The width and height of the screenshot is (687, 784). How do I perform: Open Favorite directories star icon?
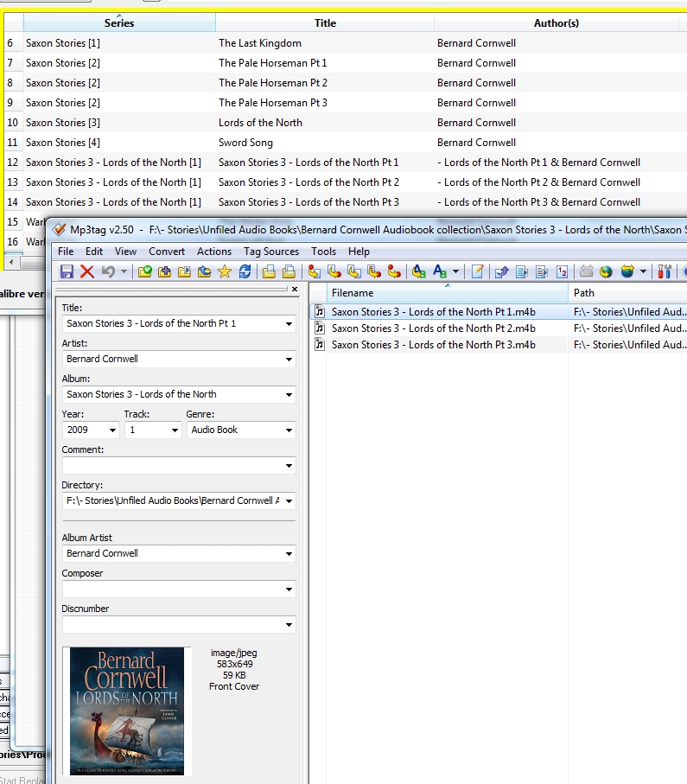[x=225, y=271]
